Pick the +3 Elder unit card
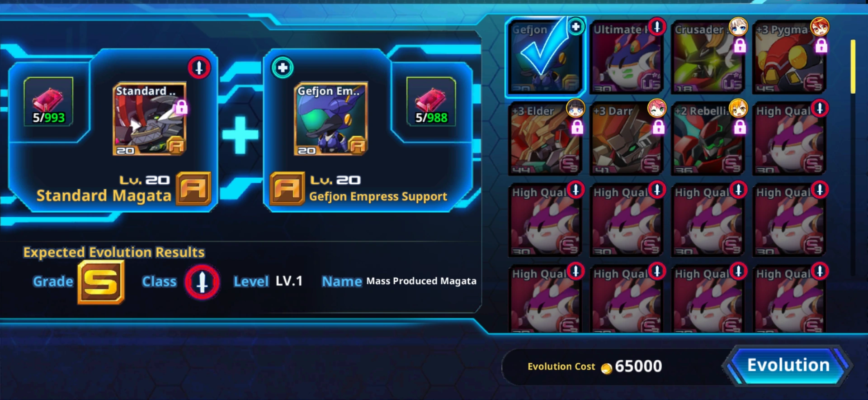This screenshot has width=868, height=400. point(545,138)
